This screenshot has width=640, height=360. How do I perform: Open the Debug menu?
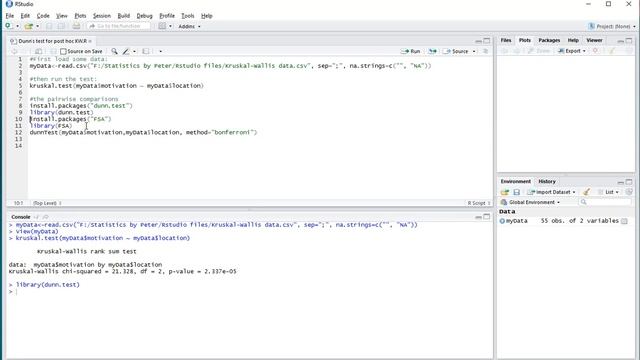144,16
